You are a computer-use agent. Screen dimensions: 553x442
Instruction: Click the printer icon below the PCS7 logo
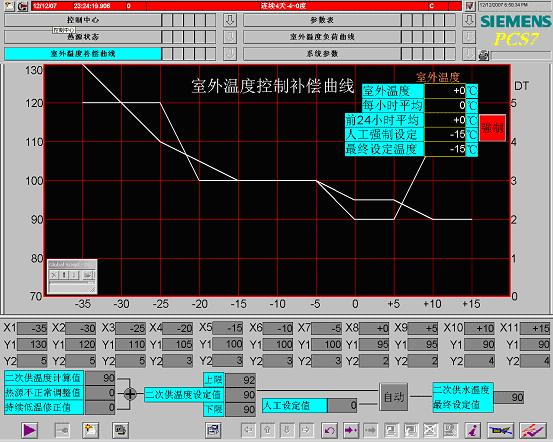point(484,55)
